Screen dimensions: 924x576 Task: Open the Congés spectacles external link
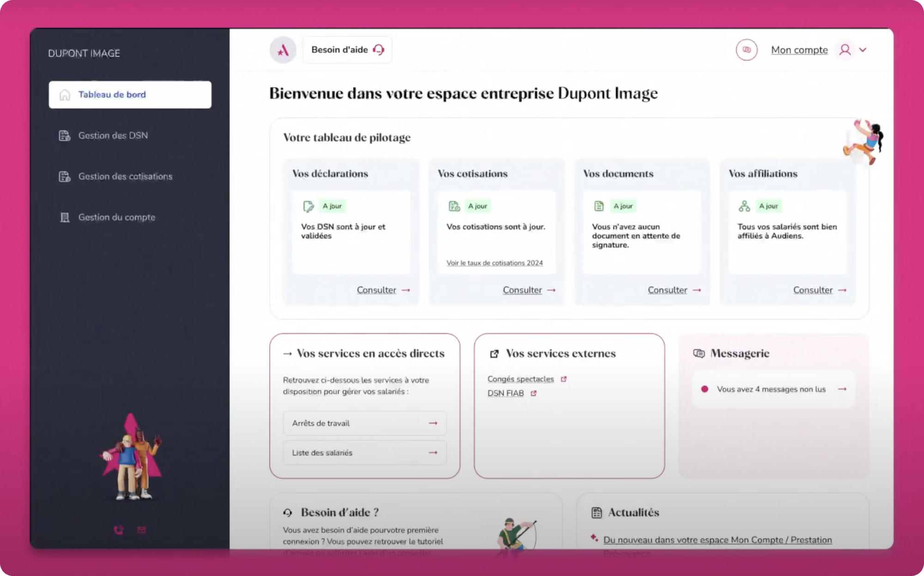521,379
